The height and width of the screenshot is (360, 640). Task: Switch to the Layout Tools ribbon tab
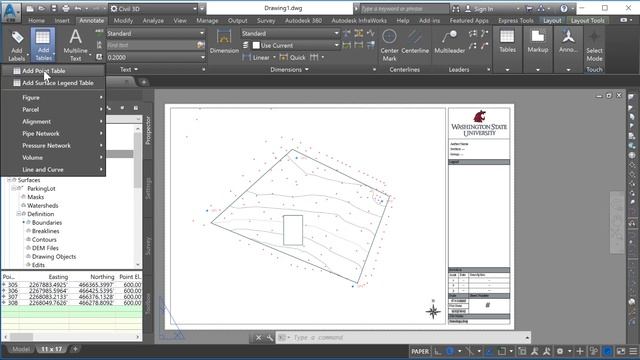pyautogui.click(x=587, y=20)
